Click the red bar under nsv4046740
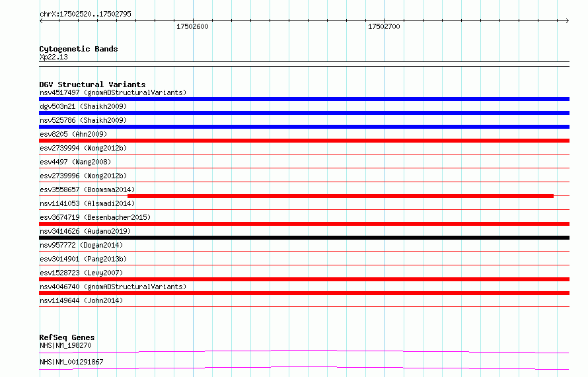588x377 pixels. click(x=304, y=293)
